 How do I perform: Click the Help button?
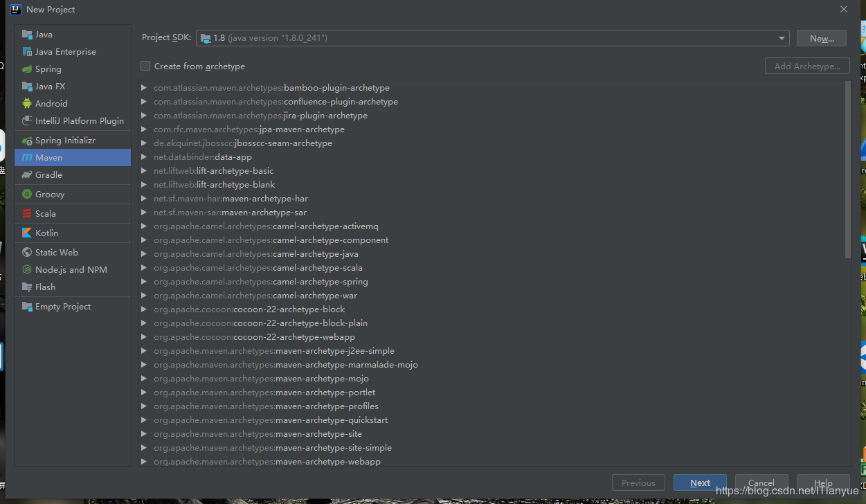click(823, 483)
